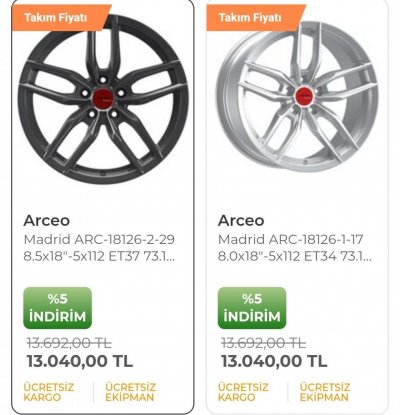400x415 pixels.
Task: Click the red center cap of the silver wheel
Action: pos(303,95)
